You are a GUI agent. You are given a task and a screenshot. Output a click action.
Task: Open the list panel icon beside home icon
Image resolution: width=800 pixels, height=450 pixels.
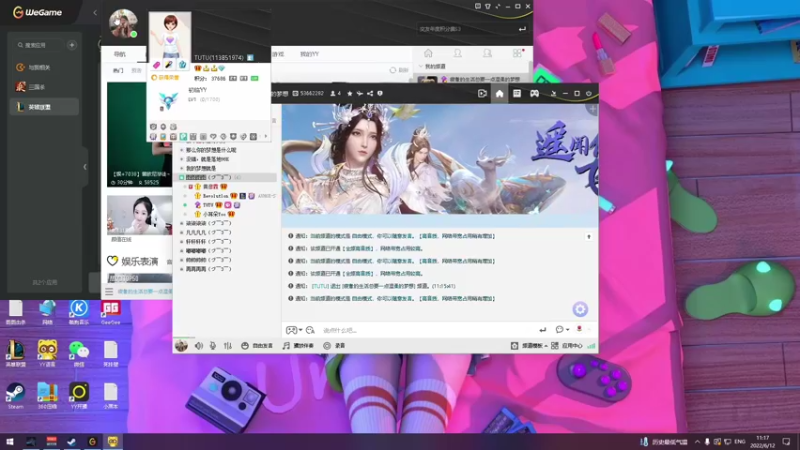pyautogui.click(x=517, y=93)
